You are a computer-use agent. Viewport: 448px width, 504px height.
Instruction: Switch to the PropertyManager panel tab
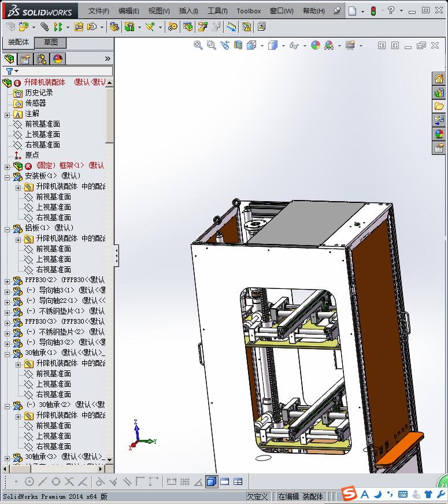pyautogui.click(x=25, y=59)
